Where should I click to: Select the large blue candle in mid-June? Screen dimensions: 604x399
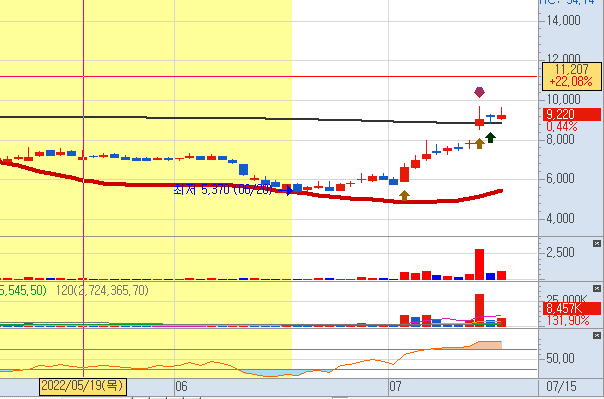[243, 169]
